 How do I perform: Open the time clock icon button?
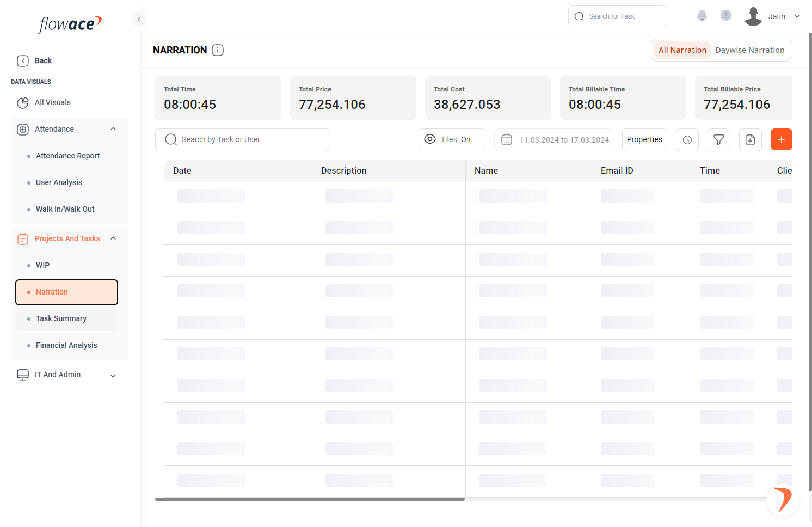point(687,140)
